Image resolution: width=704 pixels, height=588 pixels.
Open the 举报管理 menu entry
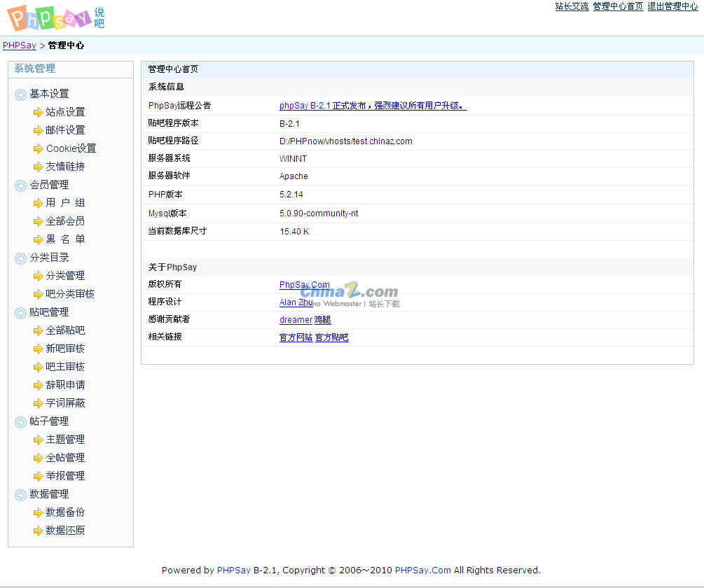click(65, 475)
